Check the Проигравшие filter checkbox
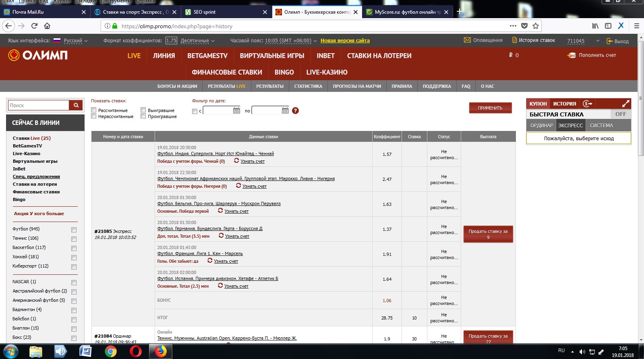This screenshot has width=644, height=359. 143,116
